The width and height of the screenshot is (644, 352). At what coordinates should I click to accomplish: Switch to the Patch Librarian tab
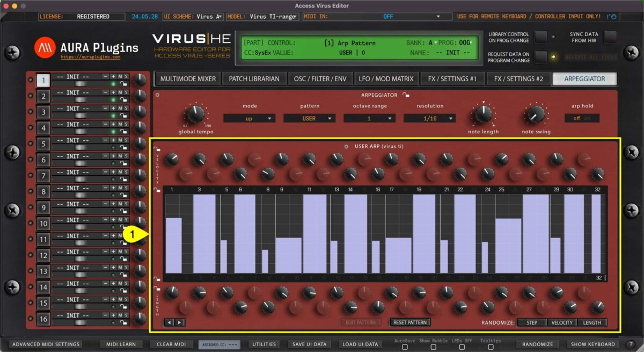click(254, 79)
